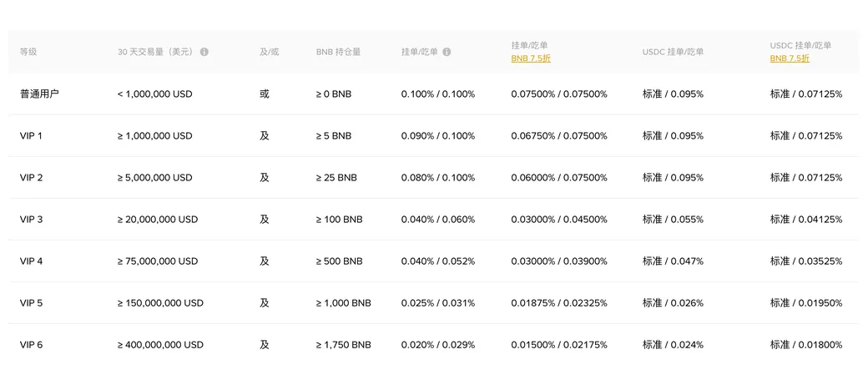This screenshot has height=380, width=868.
Task: Click the 标准 / 0.01950% cell
Action: click(806, 303)
